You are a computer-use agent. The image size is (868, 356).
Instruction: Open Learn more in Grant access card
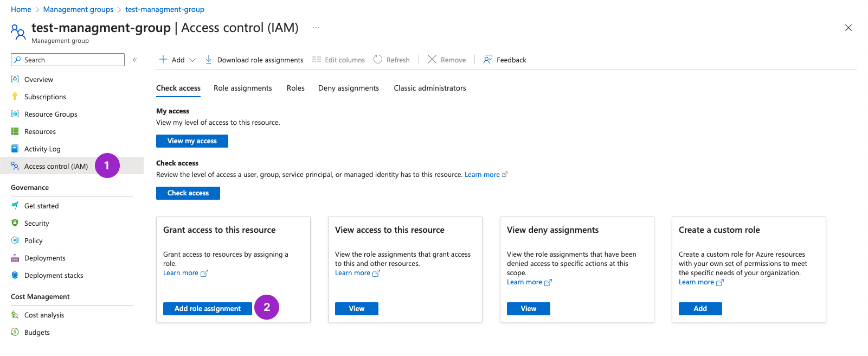(185, 273)
